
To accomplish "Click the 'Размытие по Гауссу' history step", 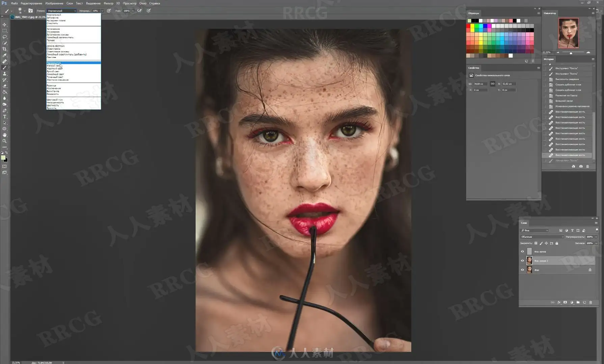I will pos(566,95).
